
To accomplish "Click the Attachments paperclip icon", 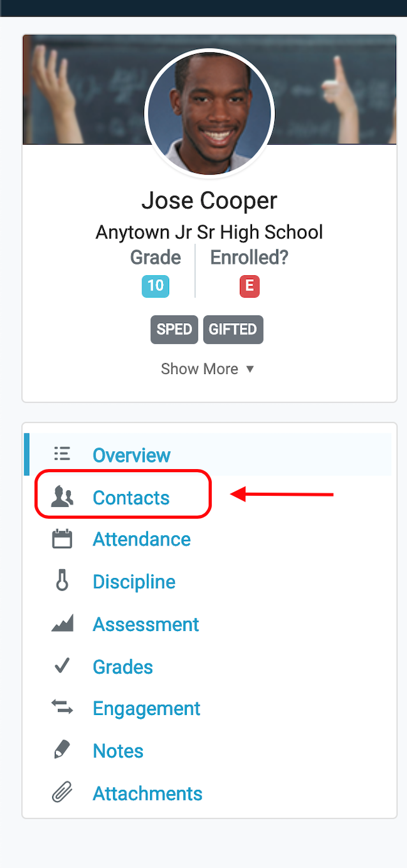I will 62,793.
